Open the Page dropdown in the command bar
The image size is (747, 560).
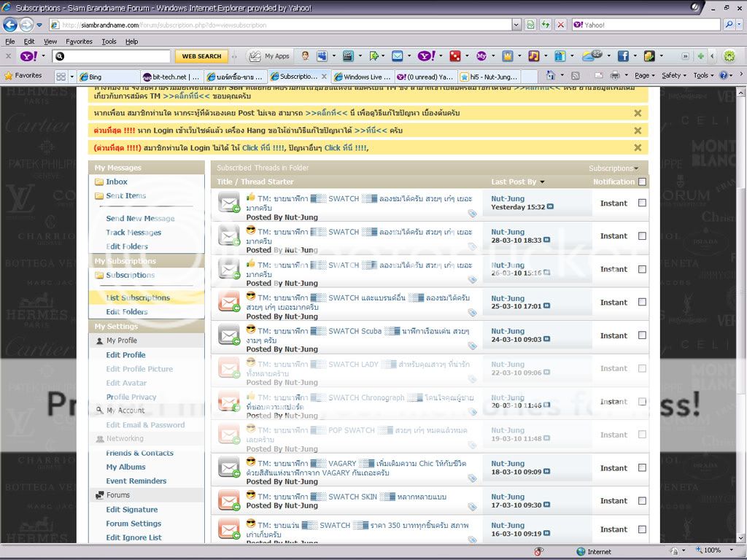[x=643, y=76]
